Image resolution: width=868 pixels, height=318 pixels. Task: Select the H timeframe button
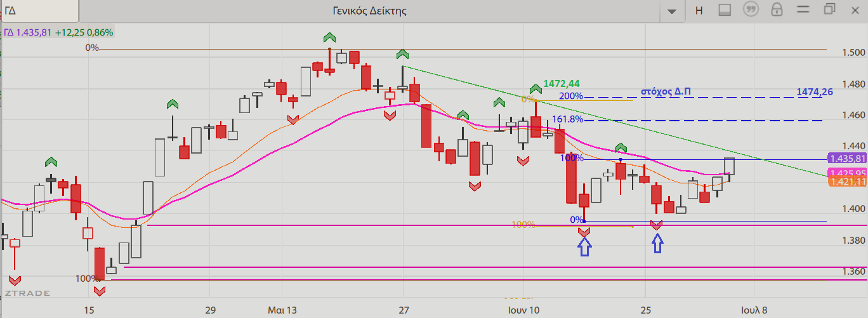699,10
